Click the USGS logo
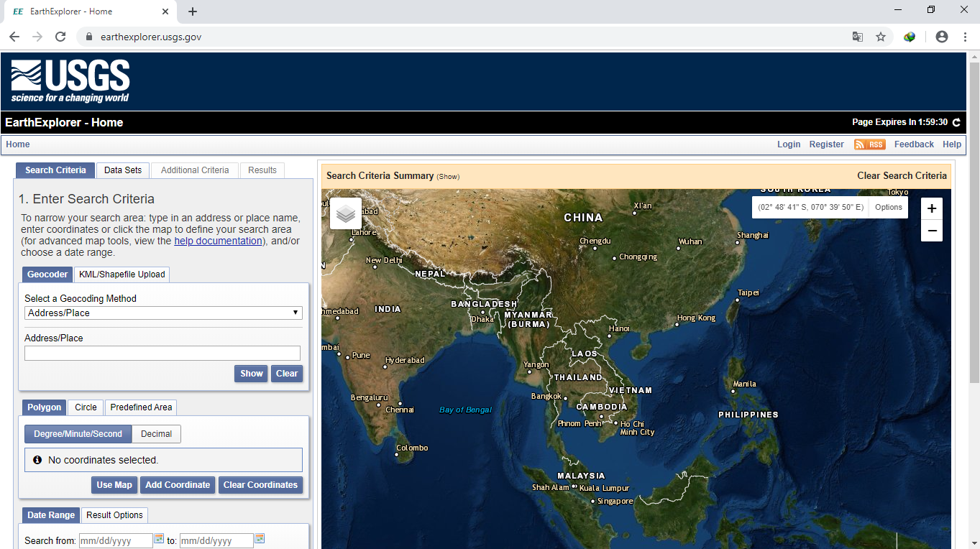This screenshot has width=980, height=549. [x=70, y=81]
